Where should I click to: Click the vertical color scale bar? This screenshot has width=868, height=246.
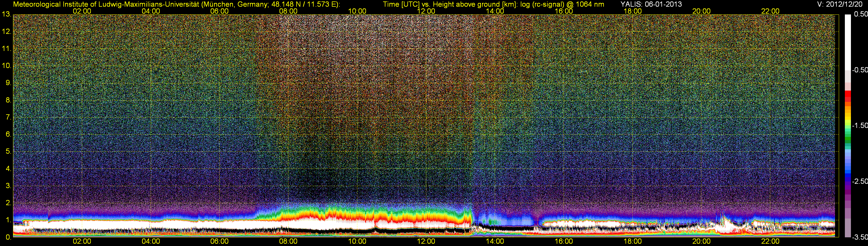[x=848, y=126]
